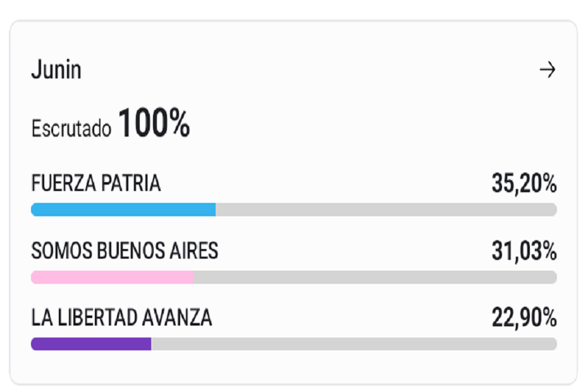This screenshot has height=392, width=588.
Task: Select the SOMOS BUENOS AIRES party name
Action: point(125,250)
